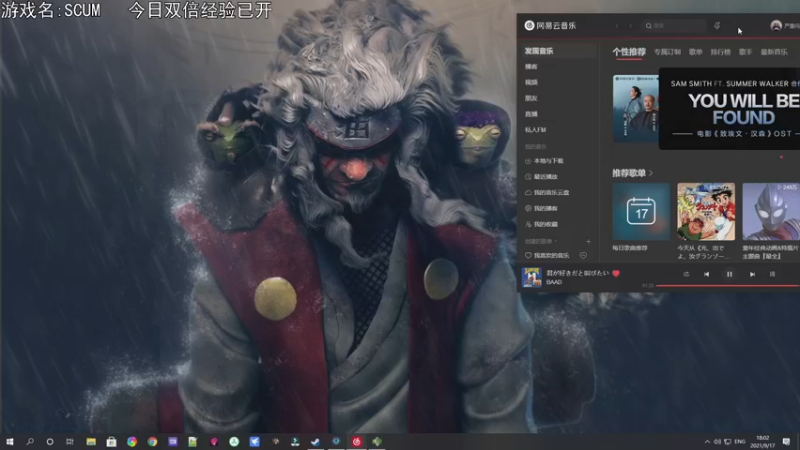Switch to the 歌单 tab

[695, 52]
